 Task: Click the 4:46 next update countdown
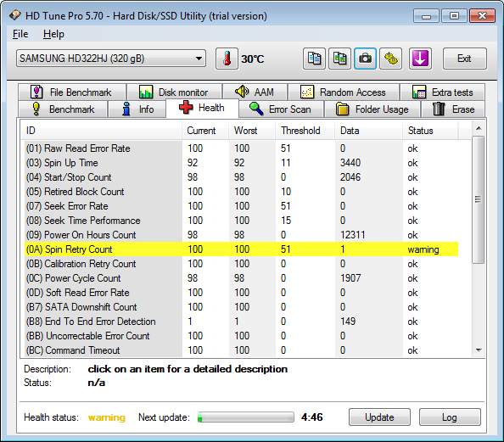[311, 417]
